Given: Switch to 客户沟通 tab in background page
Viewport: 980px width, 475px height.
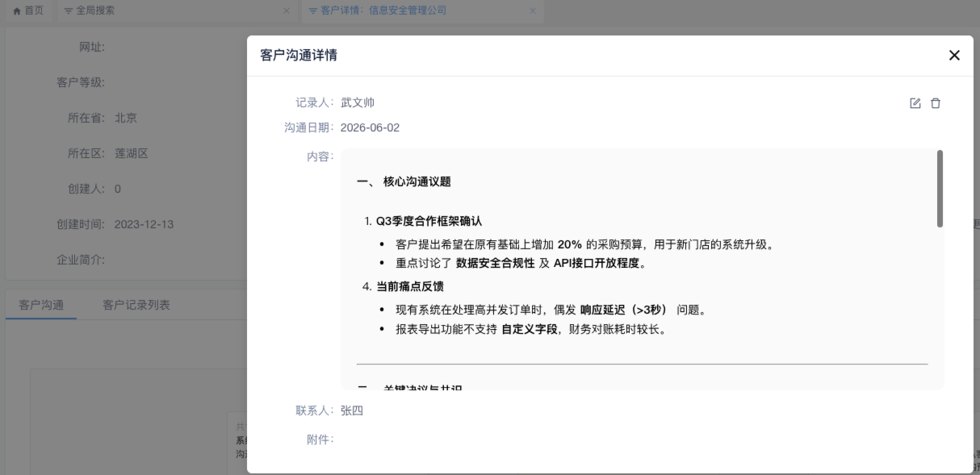Looking at the screenshot, I should pyautogui.click(x=41, y=305).
